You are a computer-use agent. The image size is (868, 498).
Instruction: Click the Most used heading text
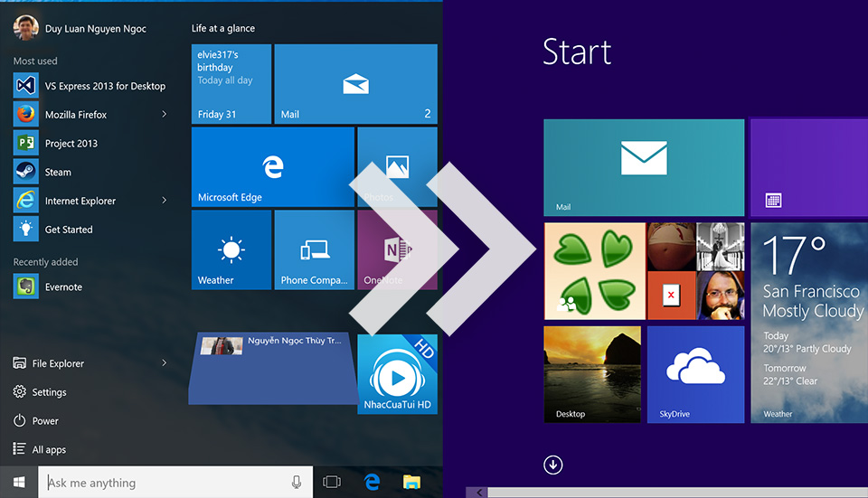point(35,61)
